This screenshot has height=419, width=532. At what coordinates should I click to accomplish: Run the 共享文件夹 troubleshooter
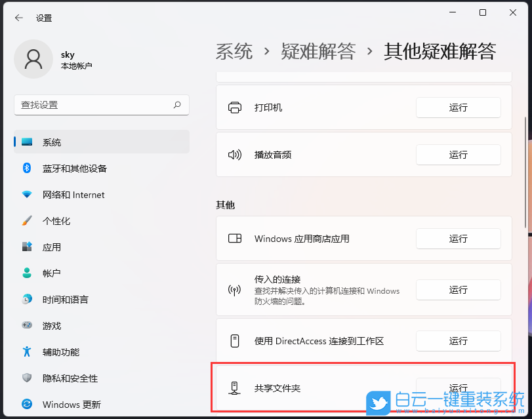(458, 388)
